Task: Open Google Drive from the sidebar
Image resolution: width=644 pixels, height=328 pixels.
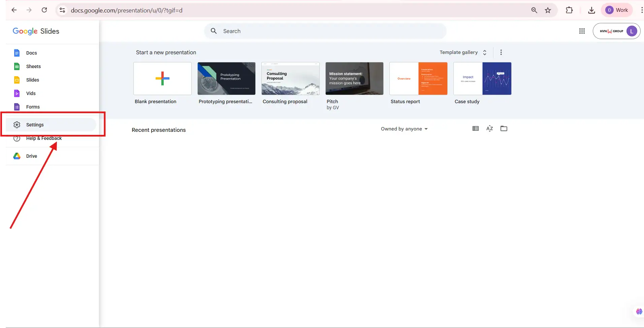Action: pyautogui.click(x=31, y=156)
